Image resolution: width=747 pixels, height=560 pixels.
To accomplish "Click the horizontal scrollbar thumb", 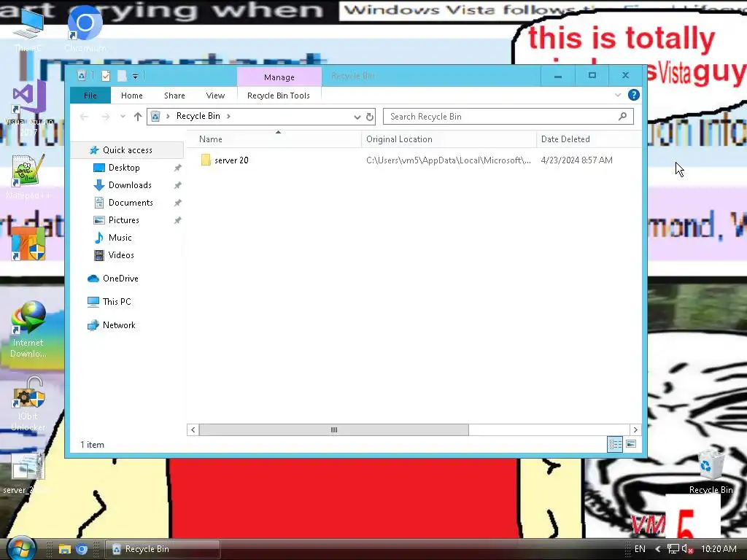I will pos(334,430).
